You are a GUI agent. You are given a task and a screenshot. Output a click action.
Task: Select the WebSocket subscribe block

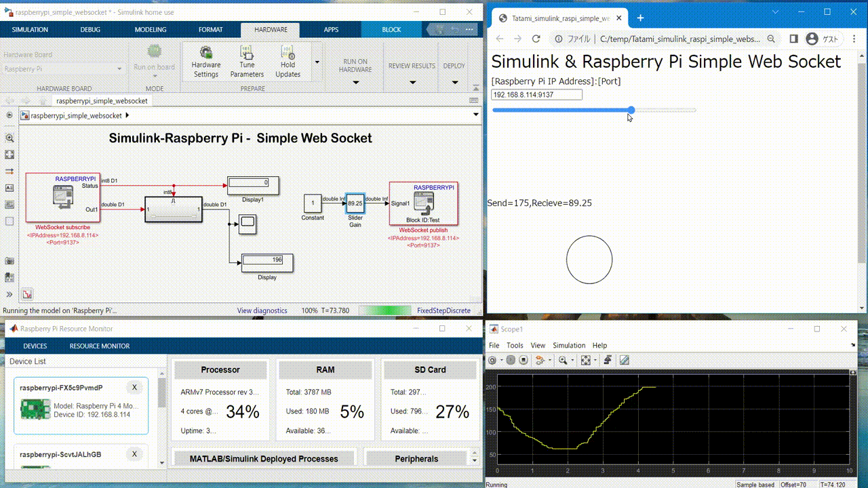63,197
